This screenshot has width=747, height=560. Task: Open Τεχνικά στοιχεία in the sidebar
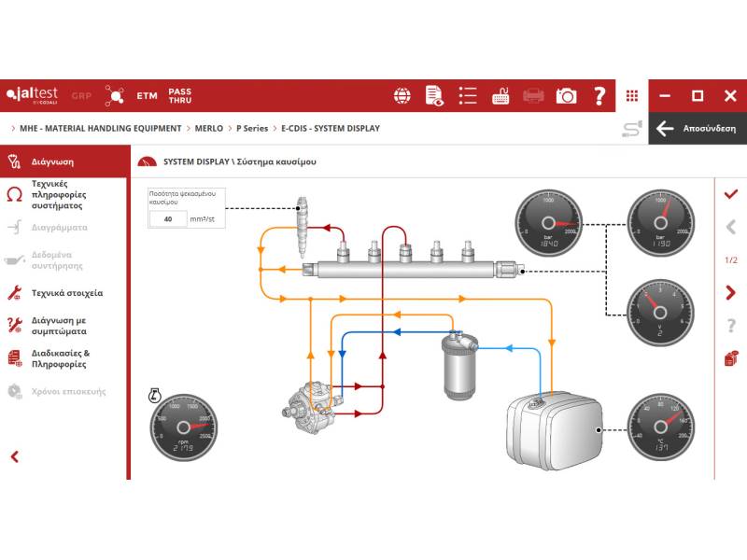coord(67,293)
